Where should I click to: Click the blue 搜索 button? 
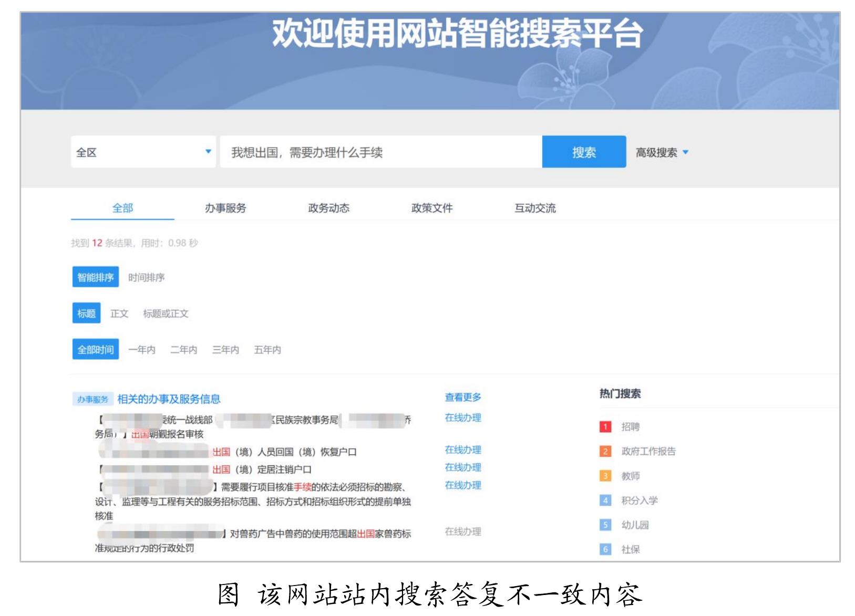click(x=584, y=152)
